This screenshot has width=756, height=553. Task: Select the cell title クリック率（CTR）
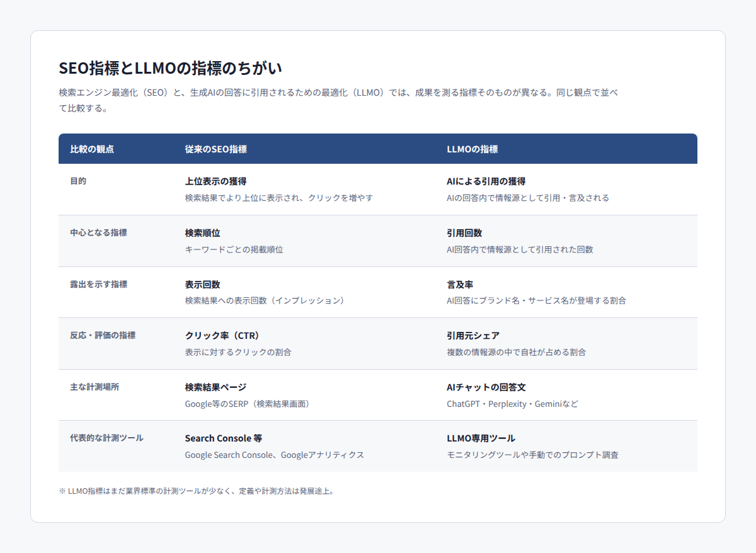[222, 336]
